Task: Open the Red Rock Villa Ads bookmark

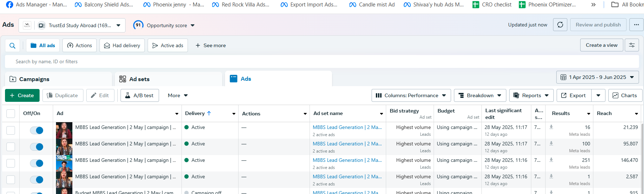Action: pos(241,5)
